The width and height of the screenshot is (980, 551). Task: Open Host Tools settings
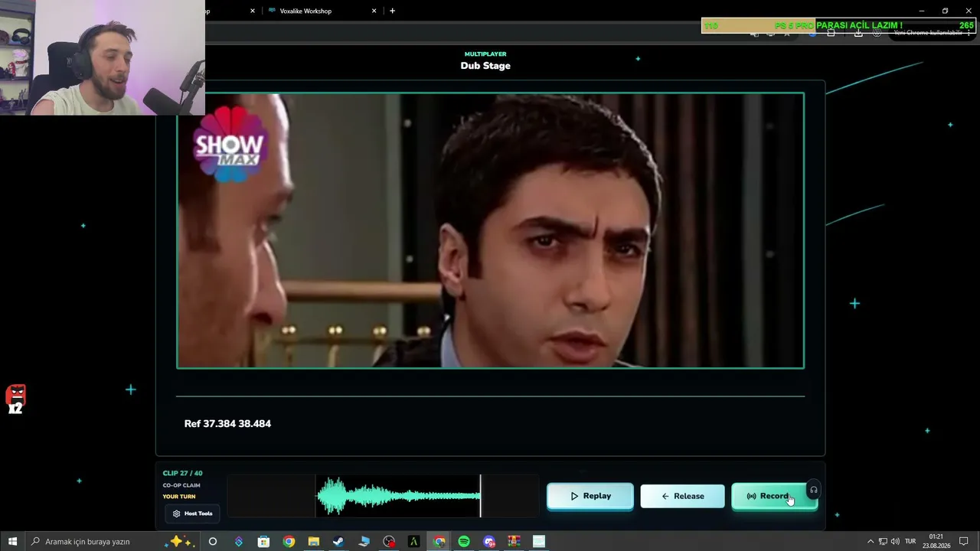pos(192,514)
